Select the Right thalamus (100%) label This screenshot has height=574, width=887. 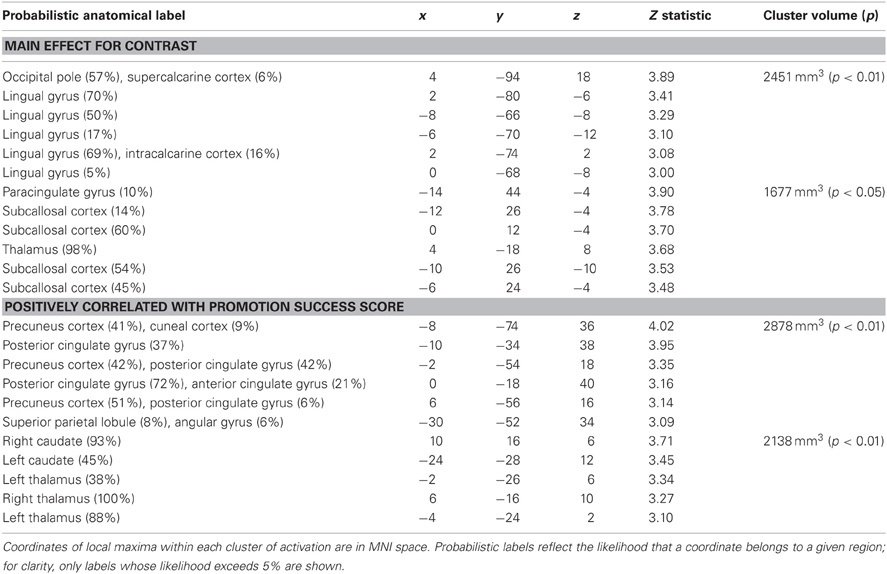click(x=68, y=499)
